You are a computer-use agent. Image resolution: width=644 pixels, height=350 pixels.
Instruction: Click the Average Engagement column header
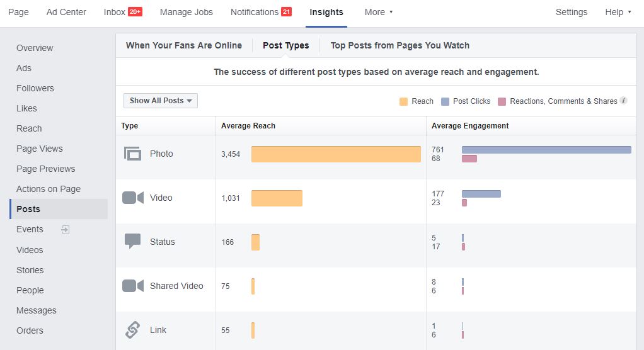[470, 126]
